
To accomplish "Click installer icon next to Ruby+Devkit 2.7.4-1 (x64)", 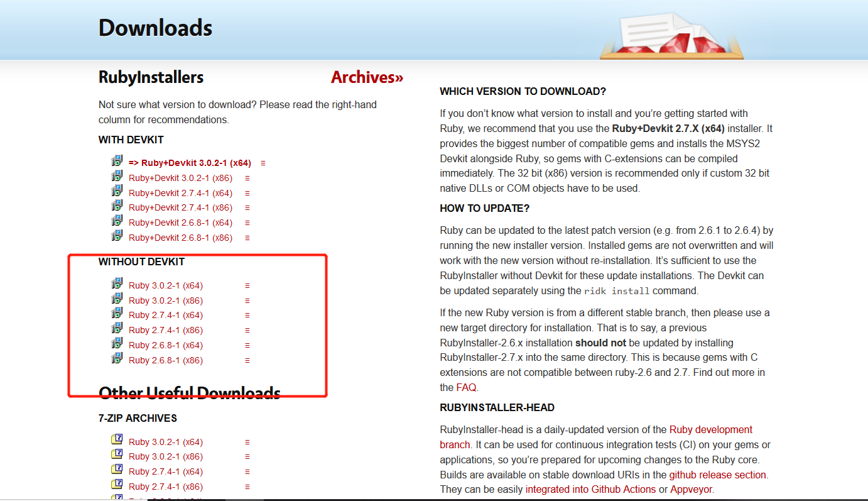I will (117, 190).
